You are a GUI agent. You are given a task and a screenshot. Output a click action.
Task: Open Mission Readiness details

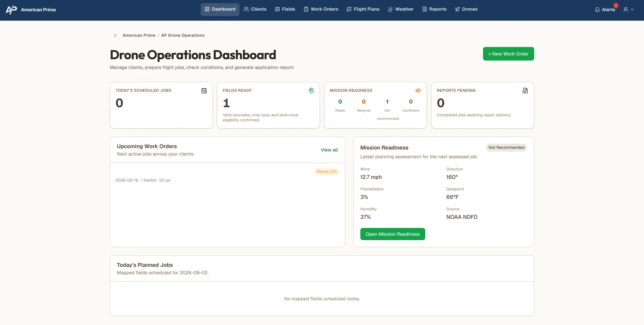click(393, 234)
